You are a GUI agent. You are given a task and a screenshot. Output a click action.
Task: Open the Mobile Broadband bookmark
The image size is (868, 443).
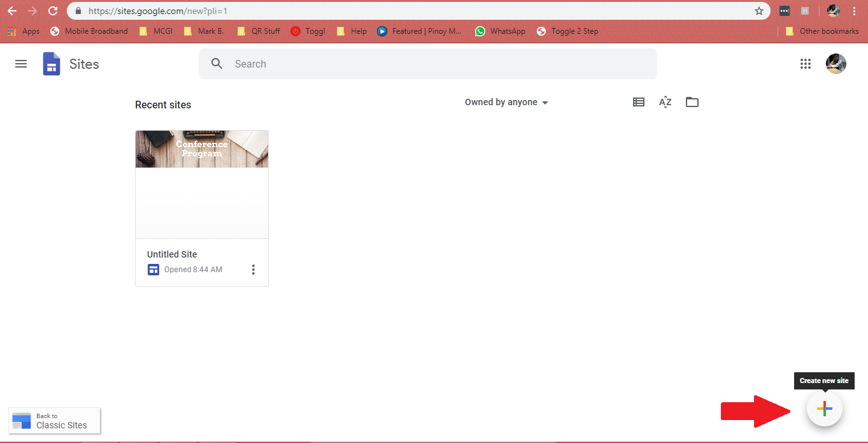pos(89,31)
